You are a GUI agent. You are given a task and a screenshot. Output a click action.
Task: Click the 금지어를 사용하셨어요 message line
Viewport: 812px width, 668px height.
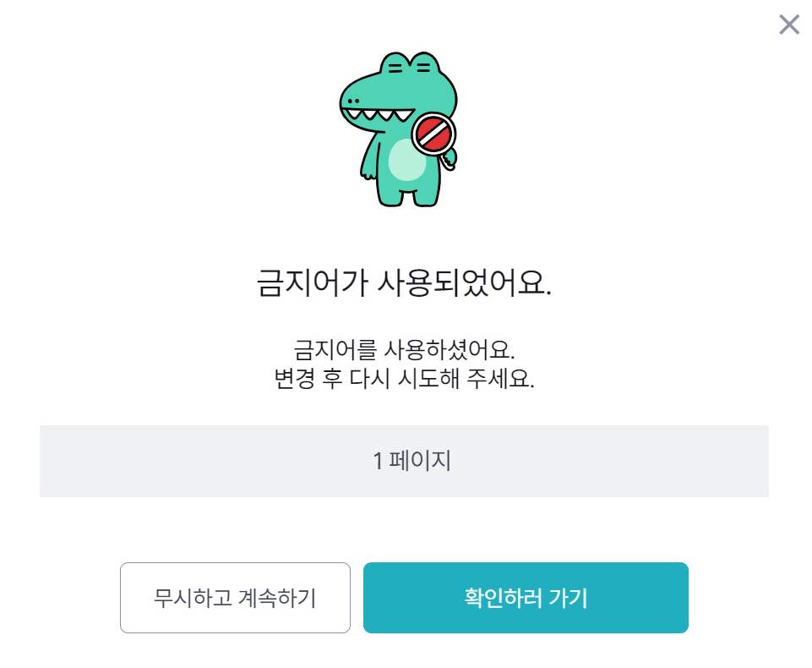[x=404, y=348]
